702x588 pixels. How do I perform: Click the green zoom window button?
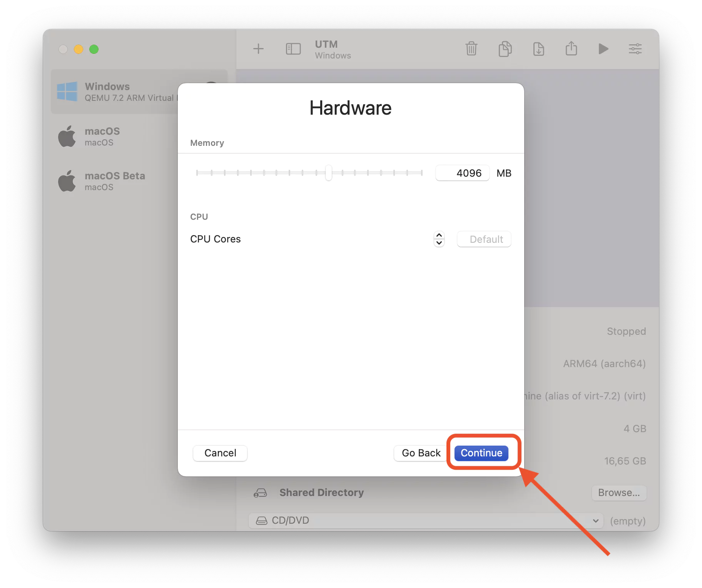tap(94, 49)
